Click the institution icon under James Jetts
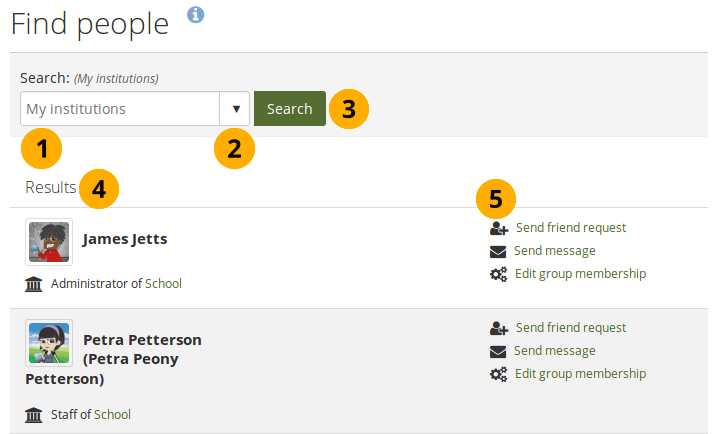The width and height of the screenshot is (715, 434). click(x=34, y=284)
